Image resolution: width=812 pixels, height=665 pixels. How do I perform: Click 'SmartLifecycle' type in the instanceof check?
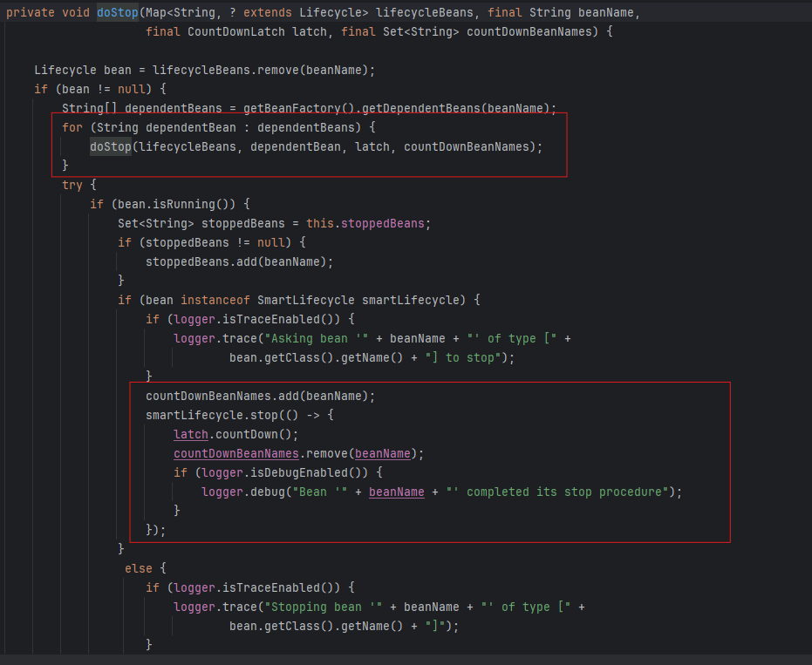click(x=305, y=300)
